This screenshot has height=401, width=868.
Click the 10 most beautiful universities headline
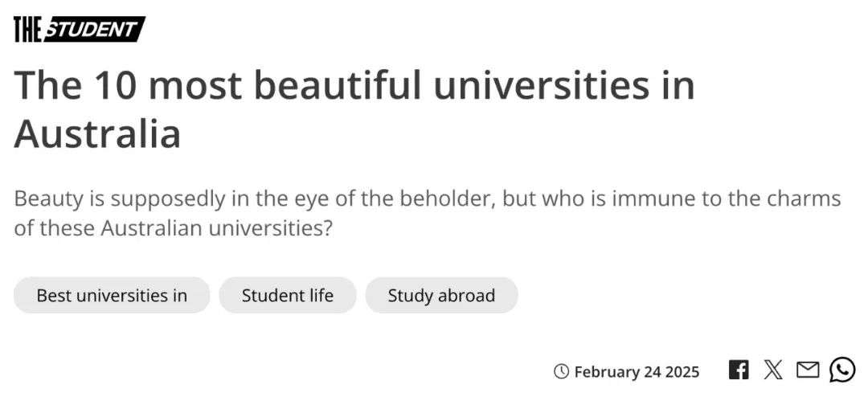[x=354, y=109]
